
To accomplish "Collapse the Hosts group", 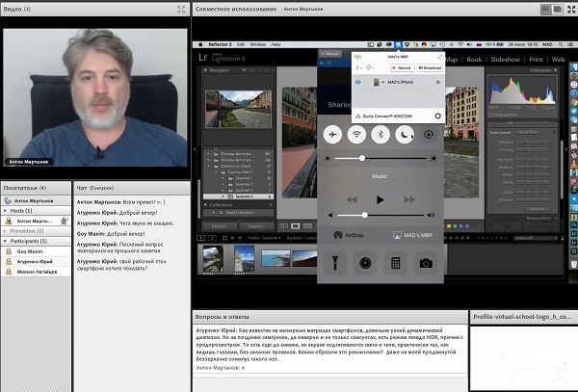I will pos(5,210).
